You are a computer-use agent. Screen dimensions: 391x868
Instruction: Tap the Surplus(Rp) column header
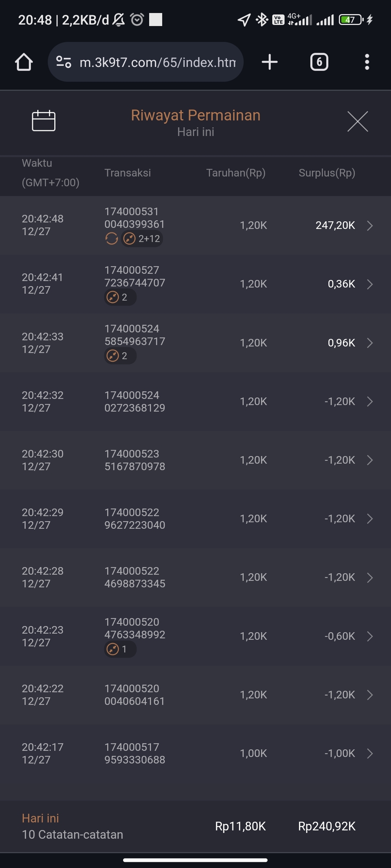(327, 173)
